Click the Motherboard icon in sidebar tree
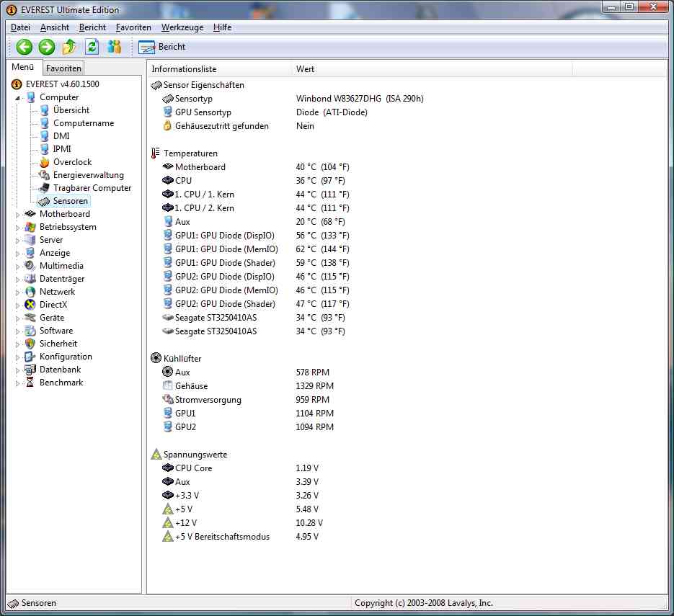The width and height of the screenshot is (674, 616). coord(30,214)
